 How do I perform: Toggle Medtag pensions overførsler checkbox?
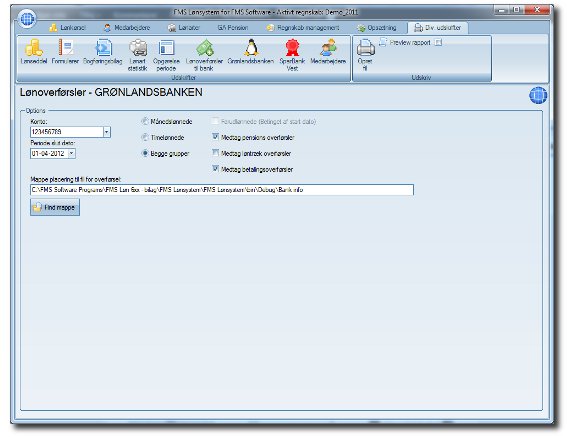point(216,137)
